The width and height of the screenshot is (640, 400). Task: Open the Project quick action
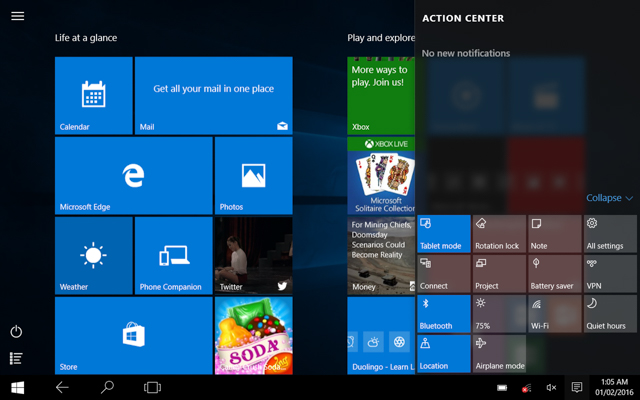pos(499,274)
